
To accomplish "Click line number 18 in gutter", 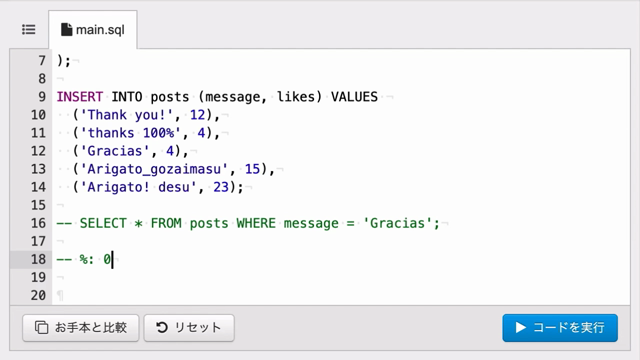I will pos(38,259).
